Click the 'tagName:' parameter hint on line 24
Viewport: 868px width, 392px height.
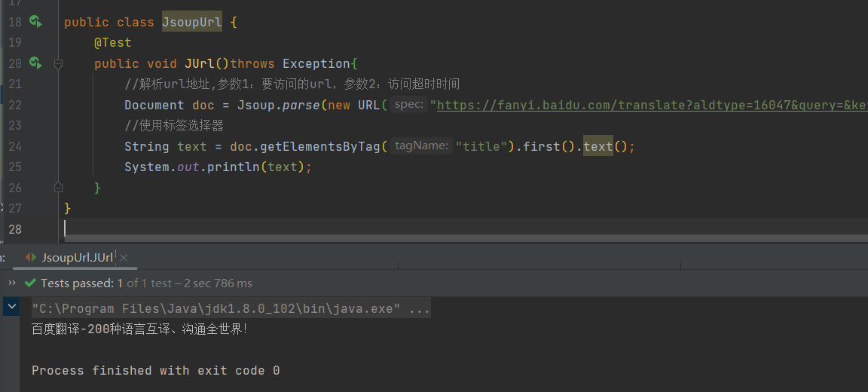[x=421, y=146]
